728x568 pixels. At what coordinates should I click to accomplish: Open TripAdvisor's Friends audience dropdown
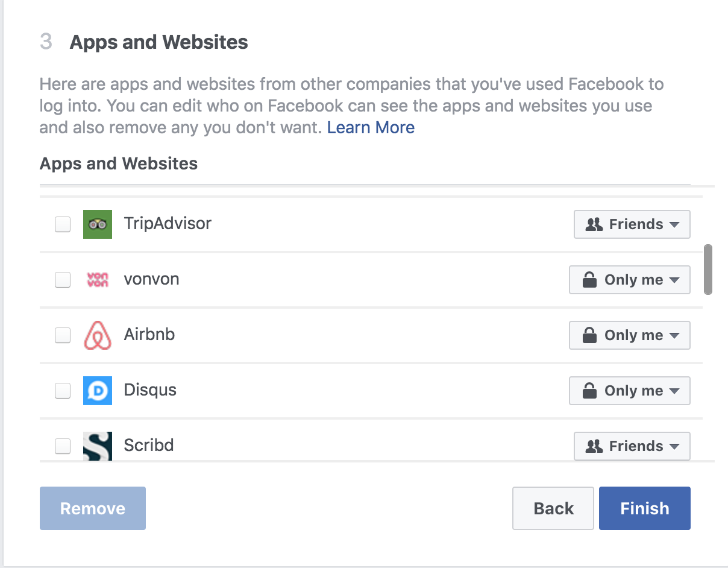pyautogui.click(x=632, y=224)
